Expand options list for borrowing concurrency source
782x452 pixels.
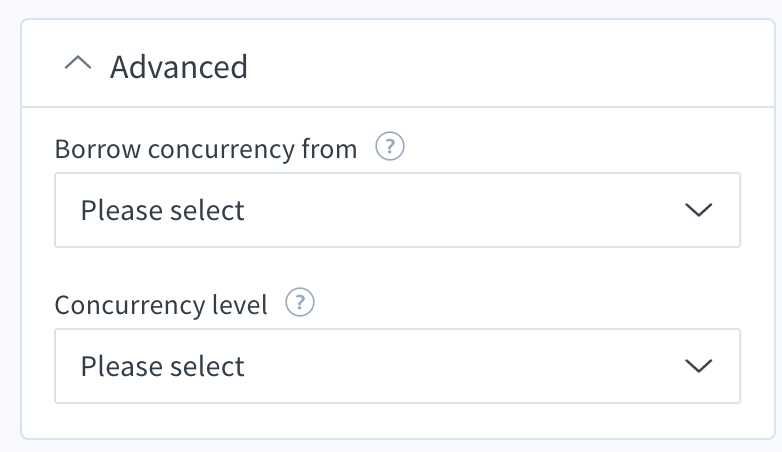point(397,210)
